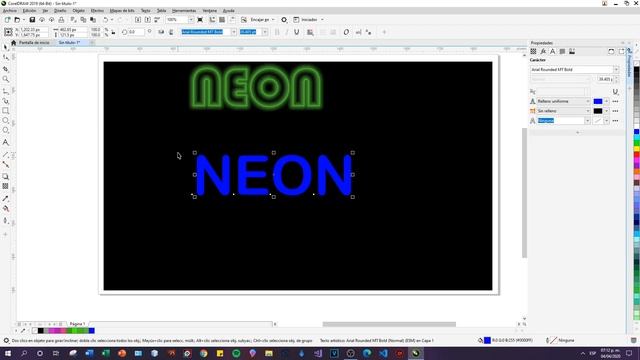
Task: Click the black background fill swatch
Action: [598, 111]
